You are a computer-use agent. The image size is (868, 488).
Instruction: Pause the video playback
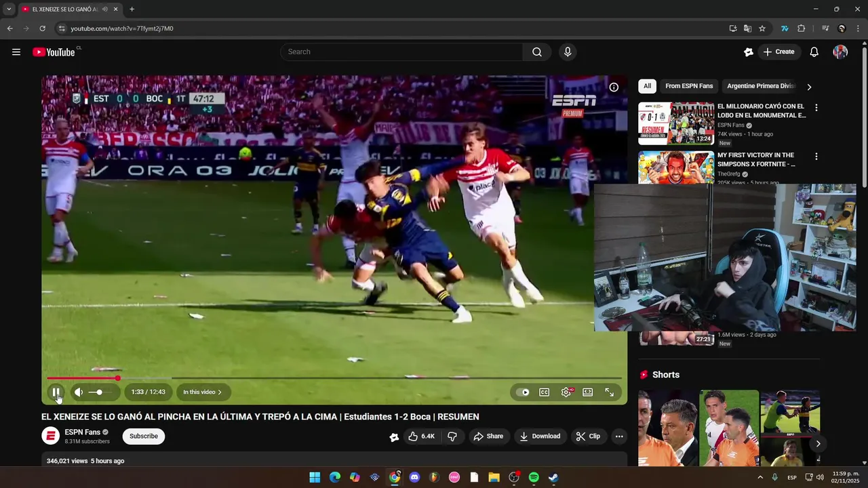point(56,392)
